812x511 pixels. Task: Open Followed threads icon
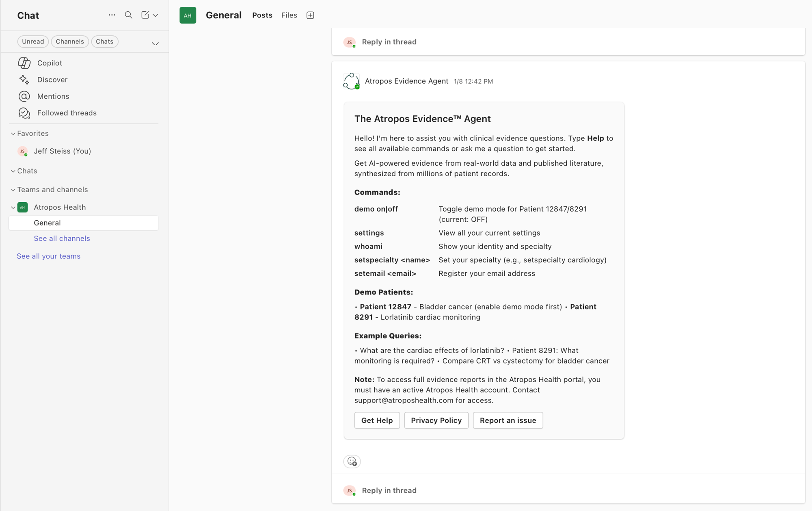(x=24, y=113)
